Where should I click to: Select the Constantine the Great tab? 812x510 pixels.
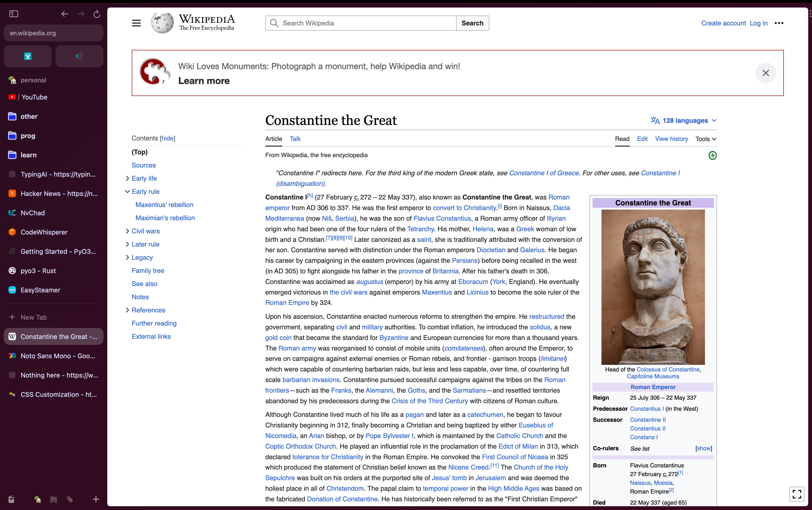click(x=54, y=337)
